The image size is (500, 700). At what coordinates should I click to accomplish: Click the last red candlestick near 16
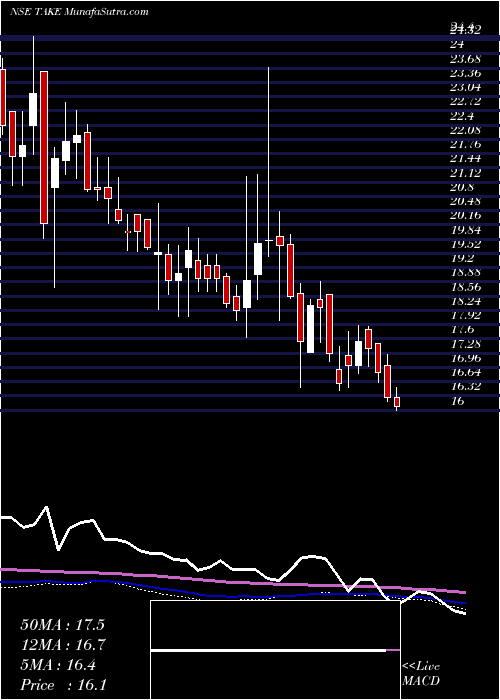(x=397, y=402)
